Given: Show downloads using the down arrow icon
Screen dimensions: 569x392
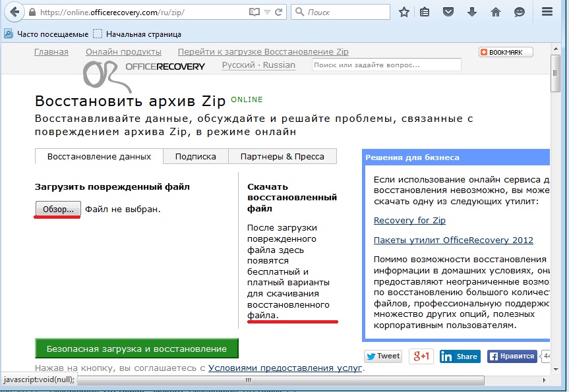Looking at the screenshot, I should [x=472, y=12].
